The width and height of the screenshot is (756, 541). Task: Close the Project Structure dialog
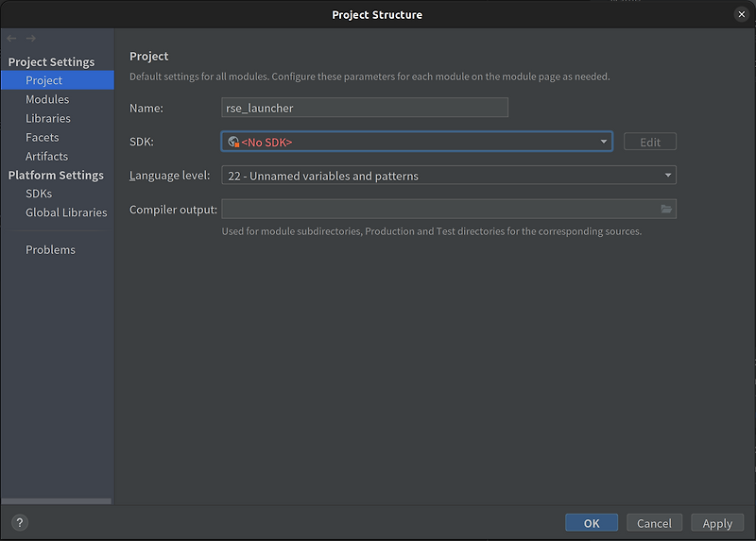pyautogui.click(x=742, y=14)
